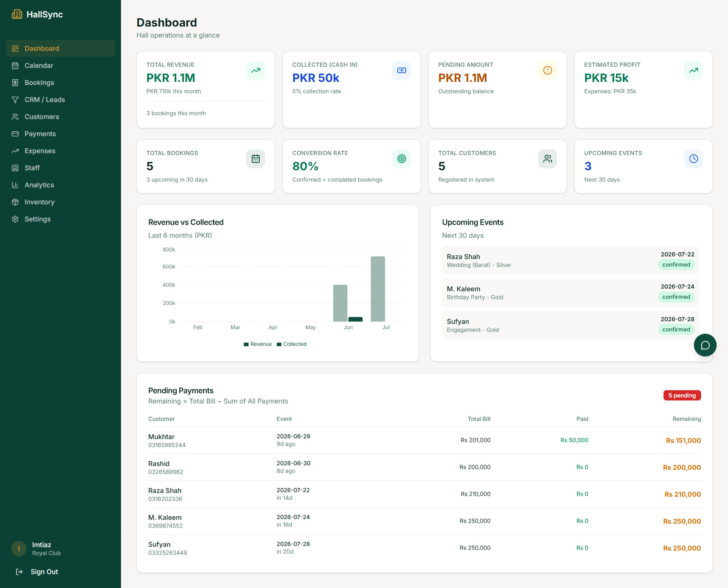Click Rs 50,000 paid amount

coord(574,440)
